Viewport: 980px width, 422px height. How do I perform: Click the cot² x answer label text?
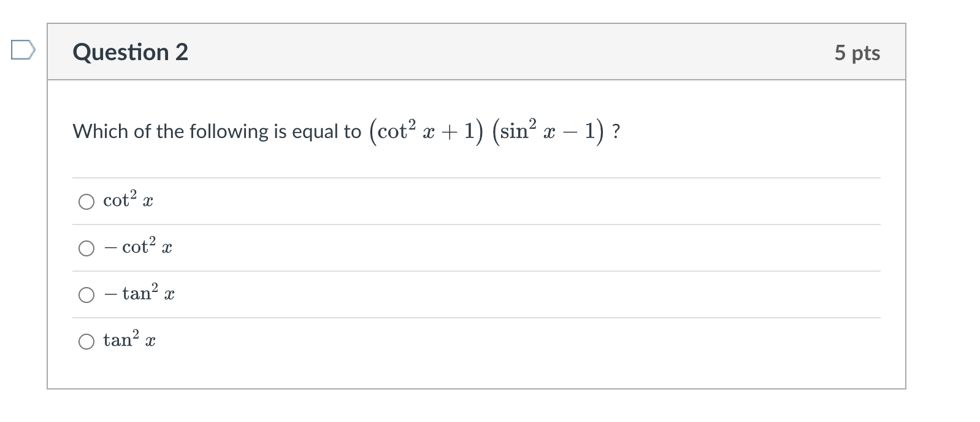coord(126,199)
